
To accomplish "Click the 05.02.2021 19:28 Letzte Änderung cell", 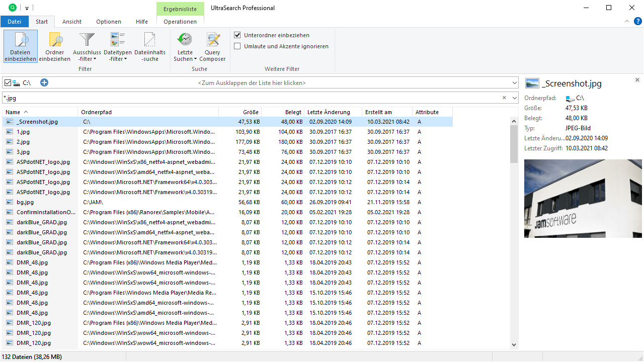I will pos(331,212).
